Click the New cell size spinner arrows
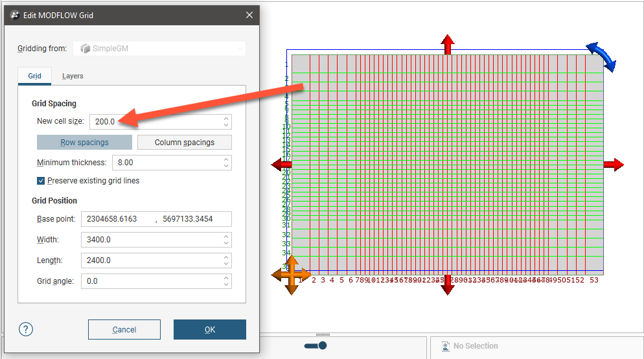This screenshot has height=359, width=644. tap(225, 122)
